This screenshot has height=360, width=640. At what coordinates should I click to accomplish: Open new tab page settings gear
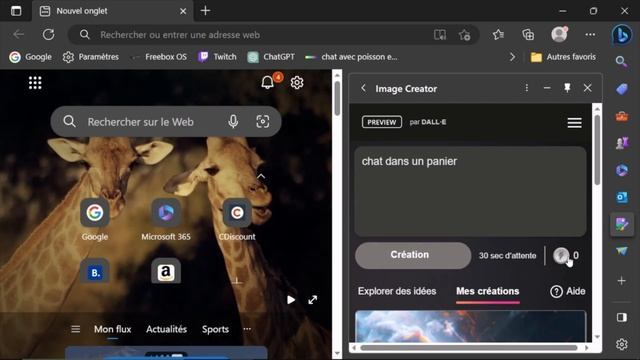point(297,82)
